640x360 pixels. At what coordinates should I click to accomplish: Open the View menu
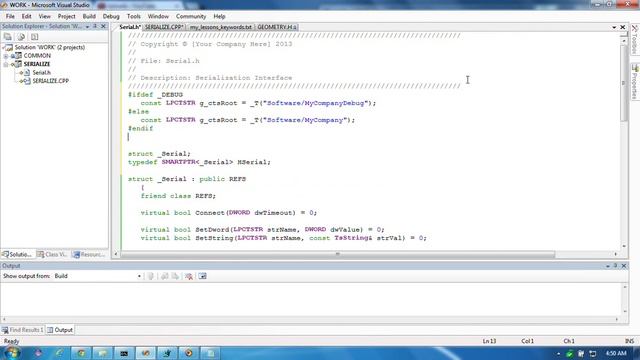click(44, 16)
